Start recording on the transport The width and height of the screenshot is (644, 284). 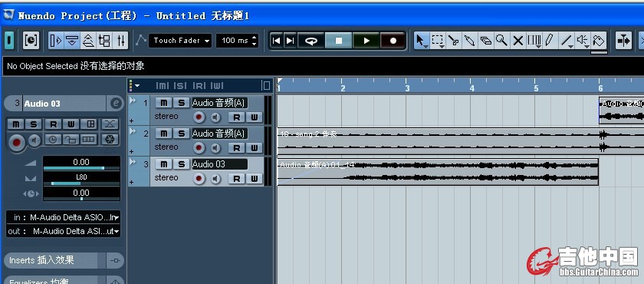[393, 40]
